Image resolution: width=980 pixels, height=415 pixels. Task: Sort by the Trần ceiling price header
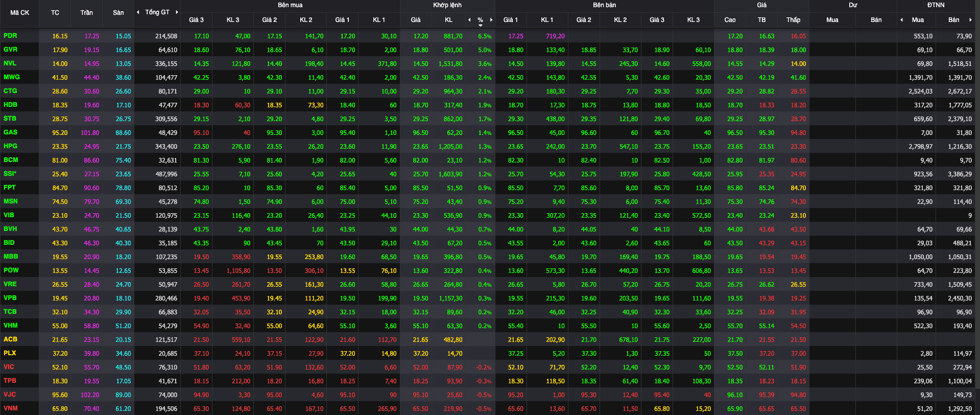coord(87,13)
